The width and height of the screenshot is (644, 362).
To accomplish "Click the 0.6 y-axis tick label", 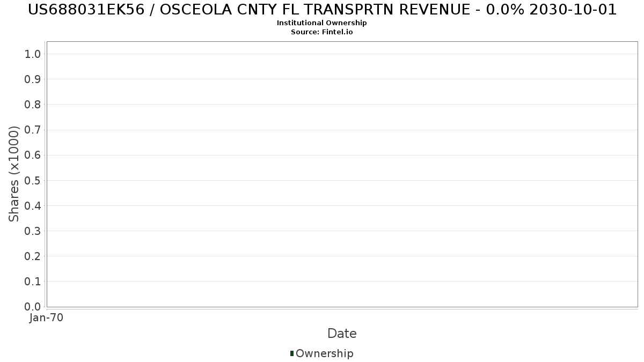I will click(33, 155).
